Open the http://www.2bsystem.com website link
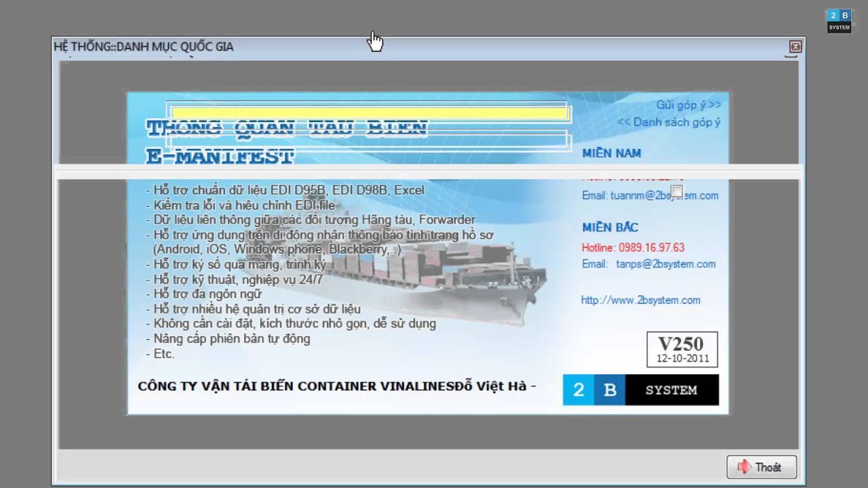 [x=641, y=300]
